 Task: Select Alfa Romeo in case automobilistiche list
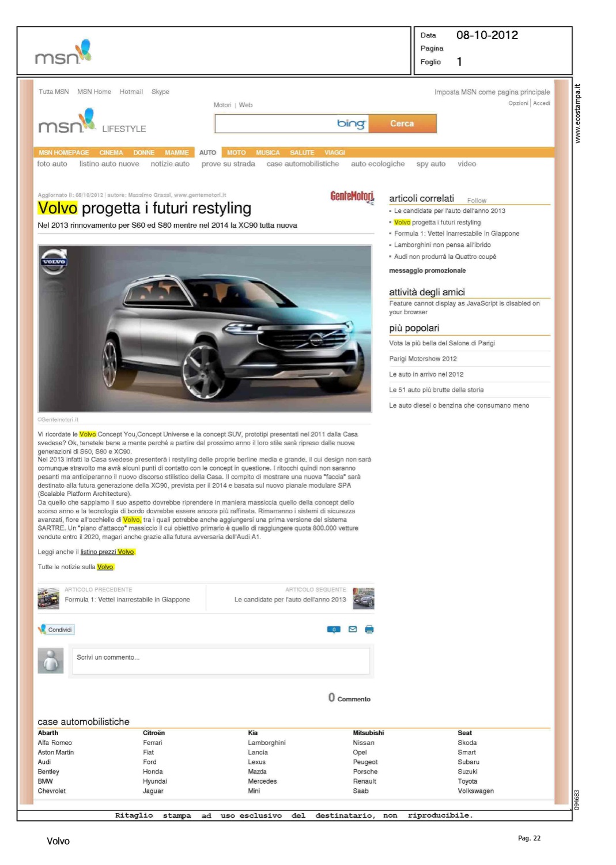point(55,743)
